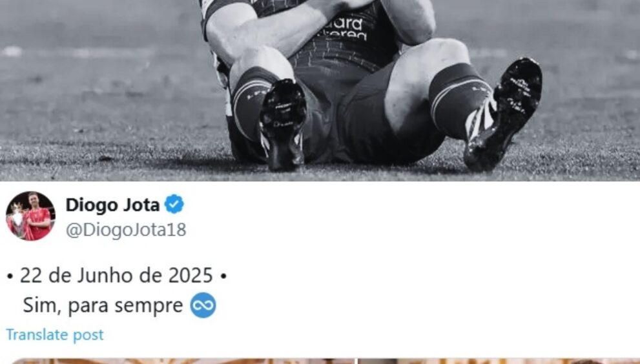The height and width of the screenshot is (364, 640).
Task: Click the text Sim, para sempre
Action: click(x=103, y=305)
